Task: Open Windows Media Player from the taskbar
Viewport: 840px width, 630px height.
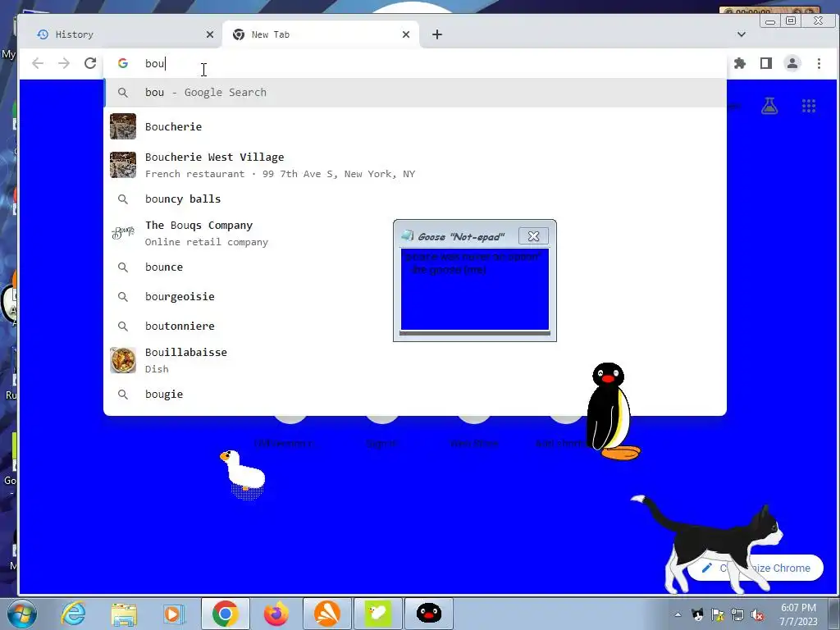Action: point(173,614)
